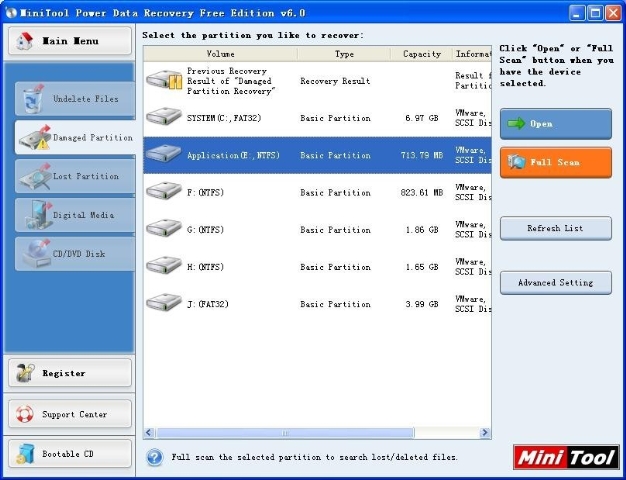This screenshot has height=480, width=626.
Task: Click the drive icon for F: (NTFS)
Action: click(164, 192)
